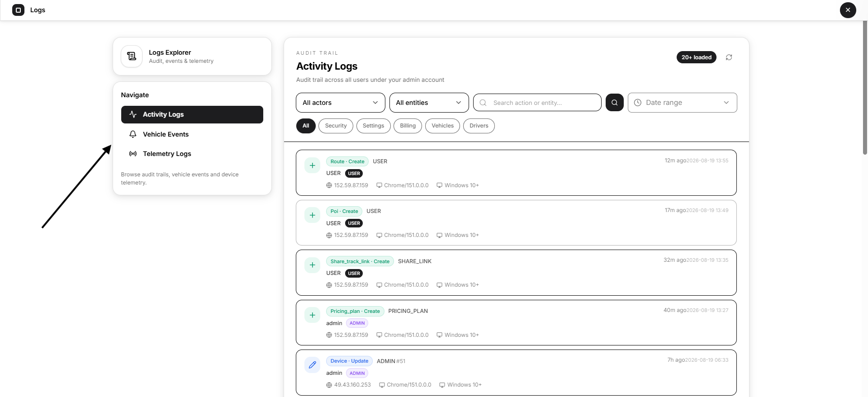Image resolution: width=868 pixels, height=397 pixels.
Task: Click the Logs app icon in the header
Action: 18,10
